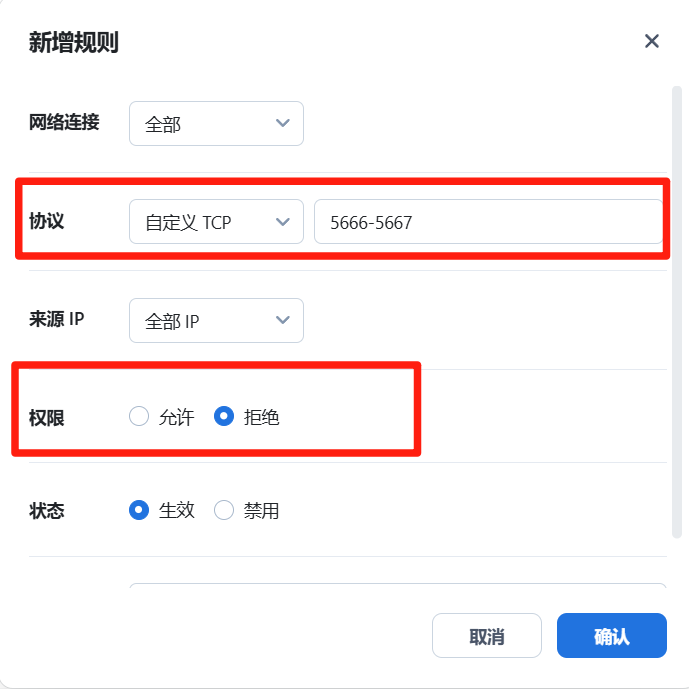Viewport: 689px width, 689px height.
Task: Click the 新增规则 dialog title
Action: 74,43
